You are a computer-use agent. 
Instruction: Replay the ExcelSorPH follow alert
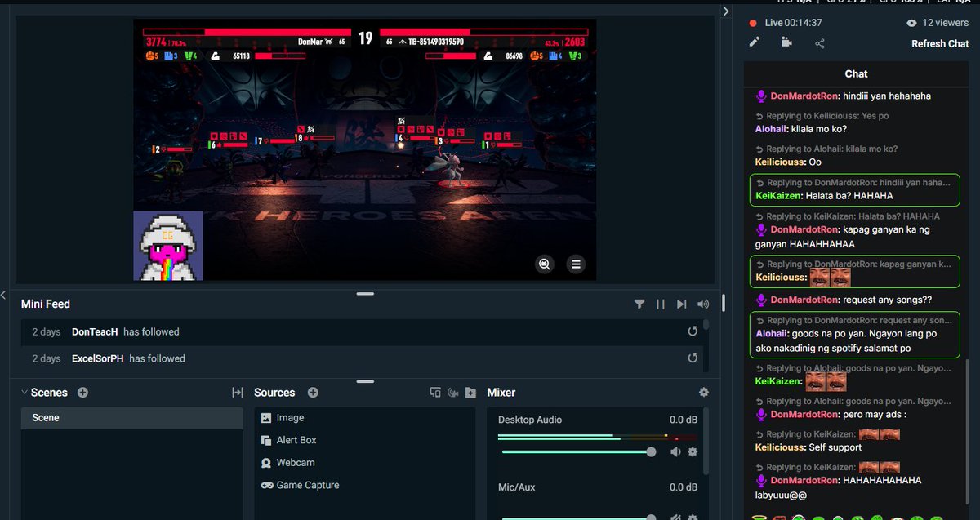[x=693, y=358]
